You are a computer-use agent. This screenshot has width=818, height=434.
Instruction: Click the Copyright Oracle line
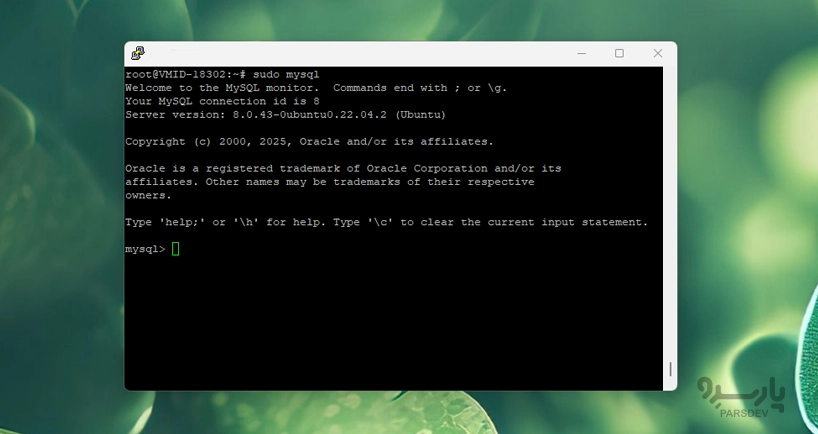pyautogui.click(x=309, y=142)
